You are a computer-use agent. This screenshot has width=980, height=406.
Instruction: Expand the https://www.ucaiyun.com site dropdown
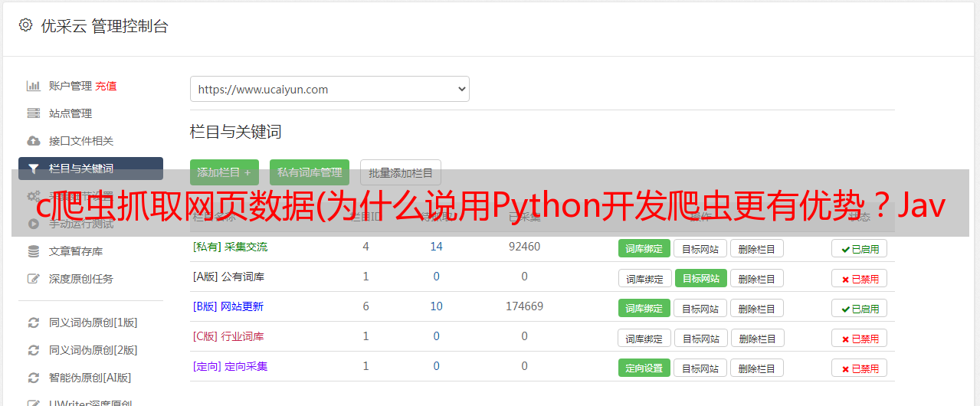click(x=329, y=89)
